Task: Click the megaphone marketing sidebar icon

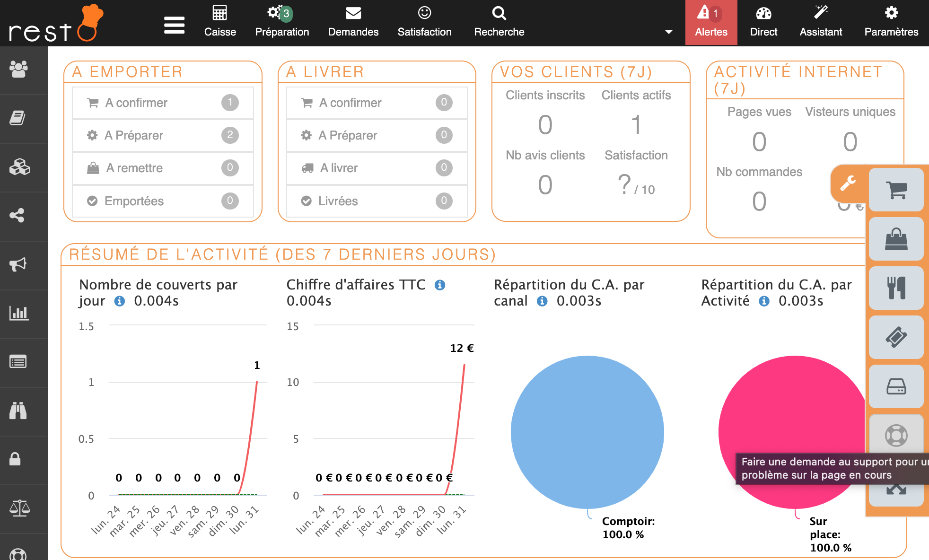Action: pos(19,264)
